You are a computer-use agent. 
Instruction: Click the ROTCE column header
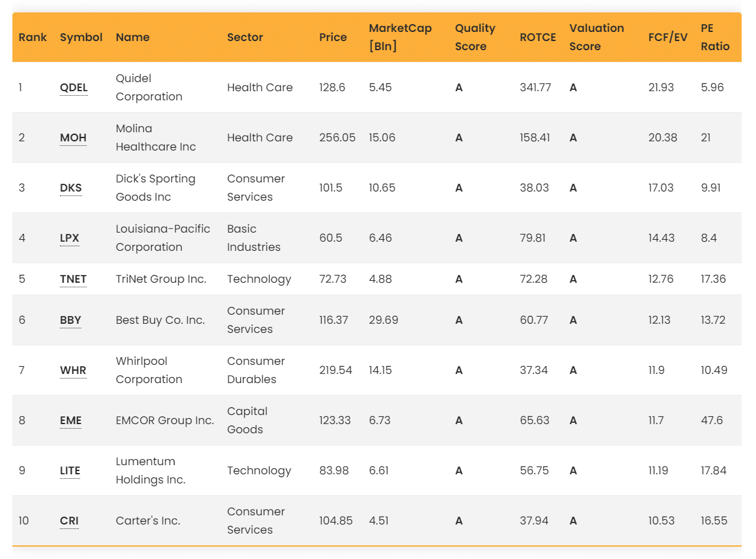click(538, 37)
